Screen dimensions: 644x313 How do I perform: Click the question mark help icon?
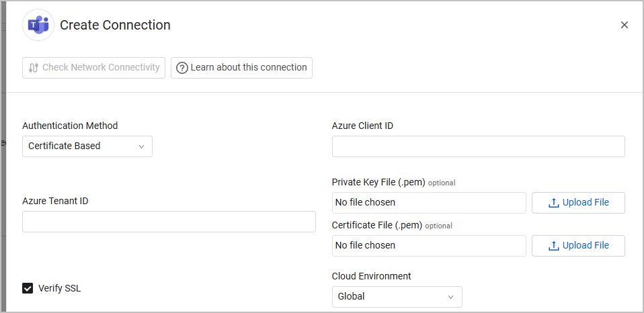(x=182, y=68)
